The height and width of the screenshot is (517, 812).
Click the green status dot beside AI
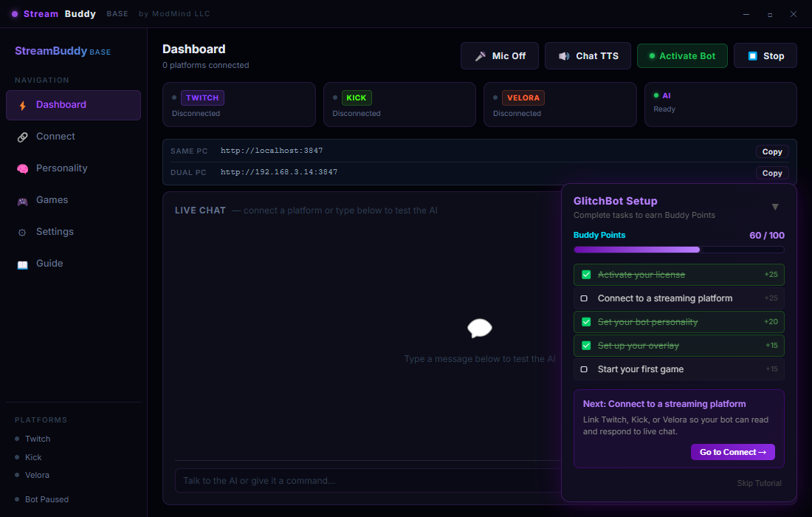(x=656, y=95)
